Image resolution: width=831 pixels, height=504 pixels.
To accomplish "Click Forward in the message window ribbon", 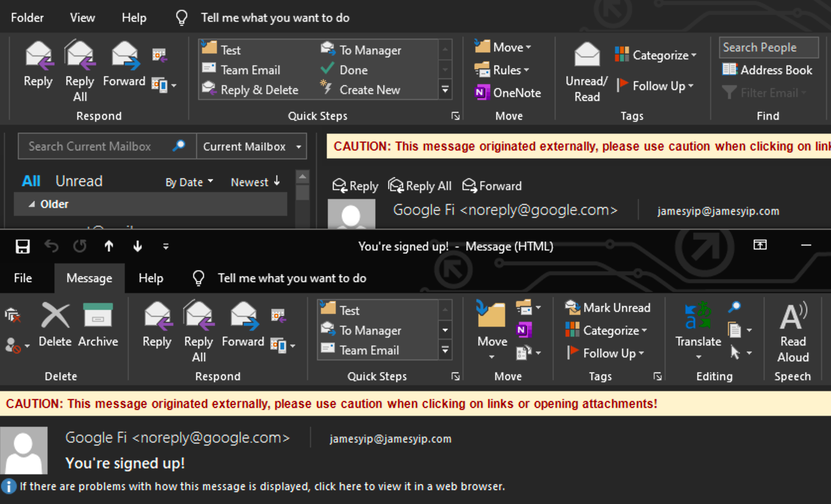I will [243, 325].
